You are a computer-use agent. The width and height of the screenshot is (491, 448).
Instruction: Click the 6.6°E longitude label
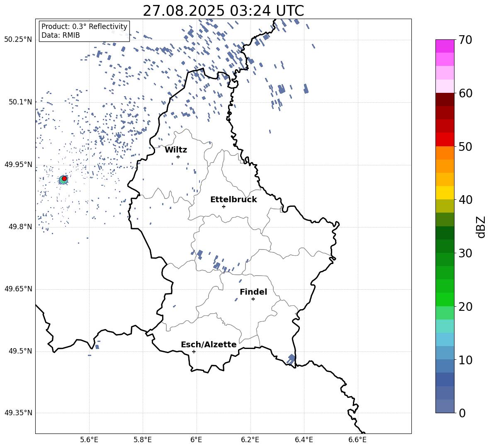(x=357, y=440)
